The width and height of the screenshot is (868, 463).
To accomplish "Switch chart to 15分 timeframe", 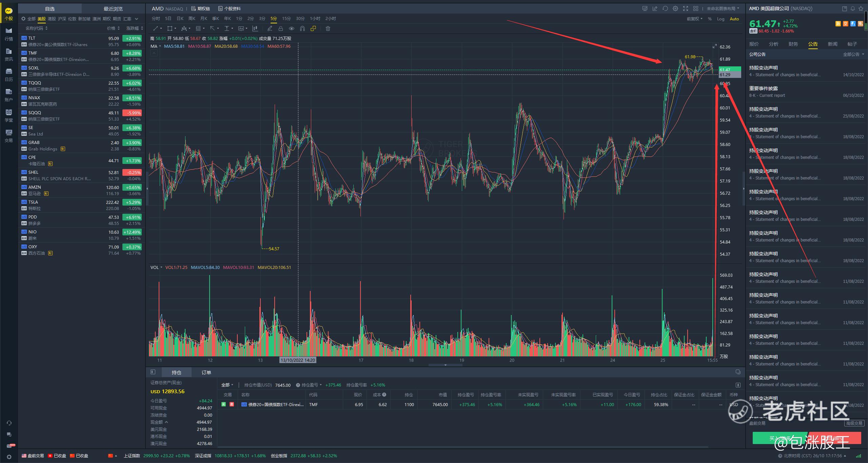I will [x=287, y=19].
